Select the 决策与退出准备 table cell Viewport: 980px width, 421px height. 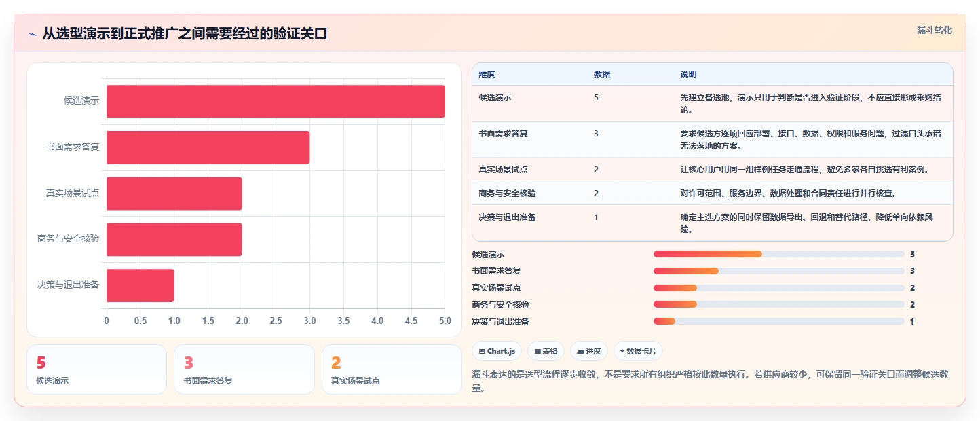click(507, 217)
